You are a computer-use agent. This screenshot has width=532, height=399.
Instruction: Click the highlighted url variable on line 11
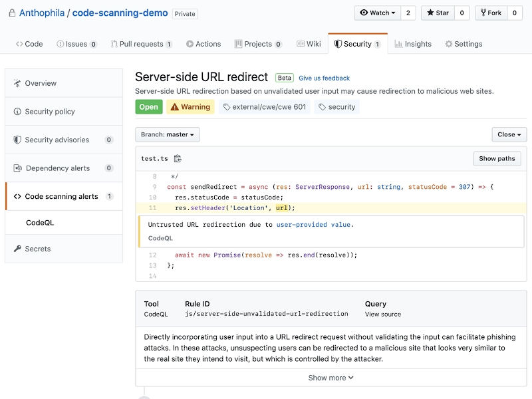(x=281, y=208)
